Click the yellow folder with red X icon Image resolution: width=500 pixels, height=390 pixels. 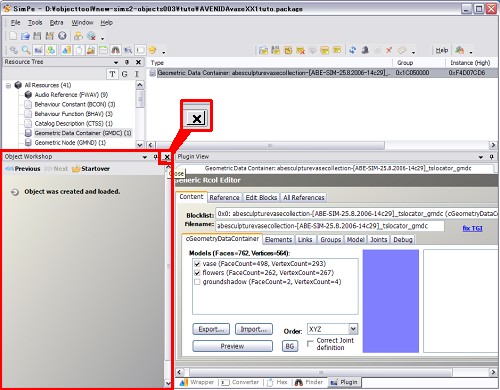pyautogui.click(x=300, y=50)
